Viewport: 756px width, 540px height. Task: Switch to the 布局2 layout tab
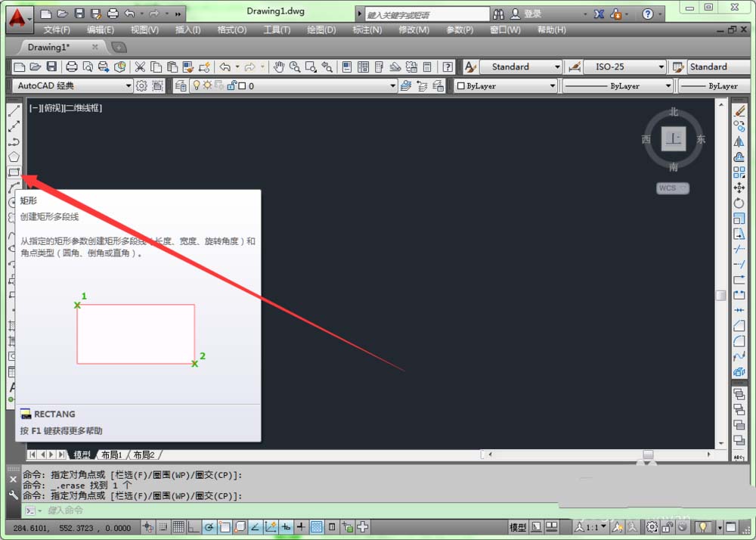144,455
